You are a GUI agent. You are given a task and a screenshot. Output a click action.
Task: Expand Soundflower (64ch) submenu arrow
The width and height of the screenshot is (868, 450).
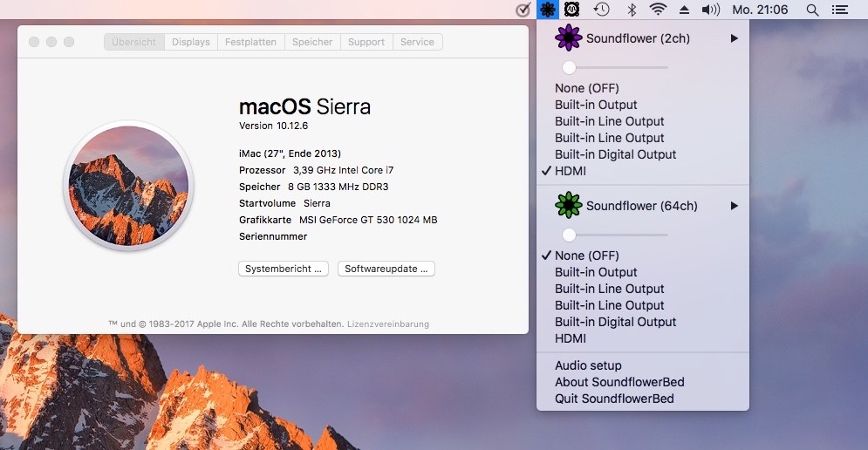point(734,206)
